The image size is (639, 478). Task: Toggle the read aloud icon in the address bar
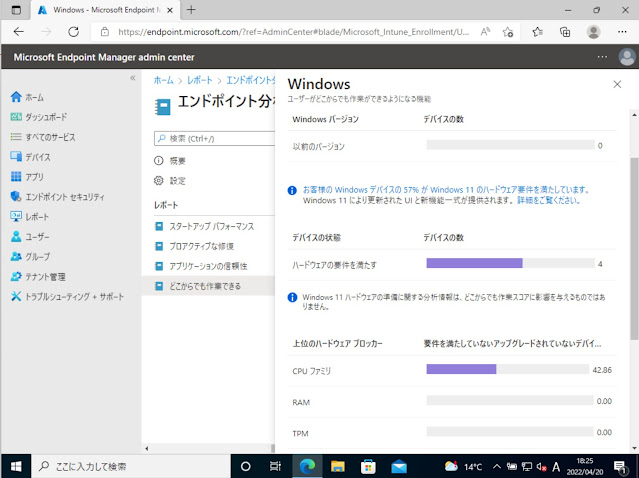point(485,32)
